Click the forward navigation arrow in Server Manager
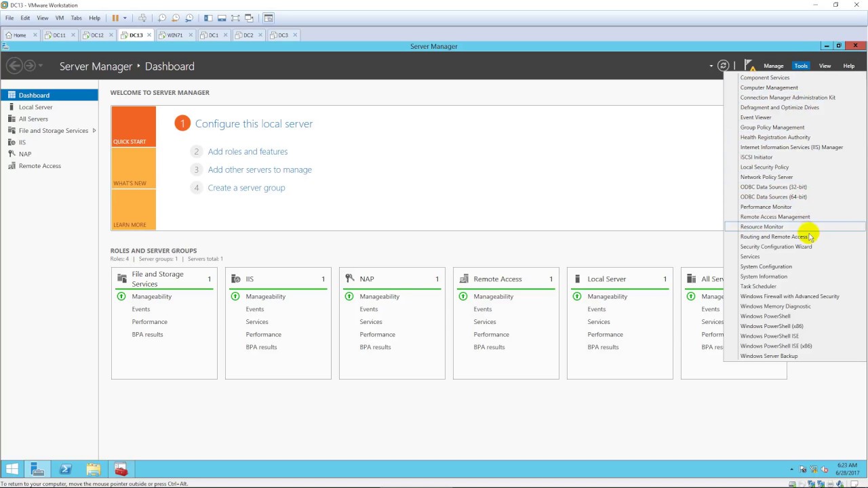 30,66
